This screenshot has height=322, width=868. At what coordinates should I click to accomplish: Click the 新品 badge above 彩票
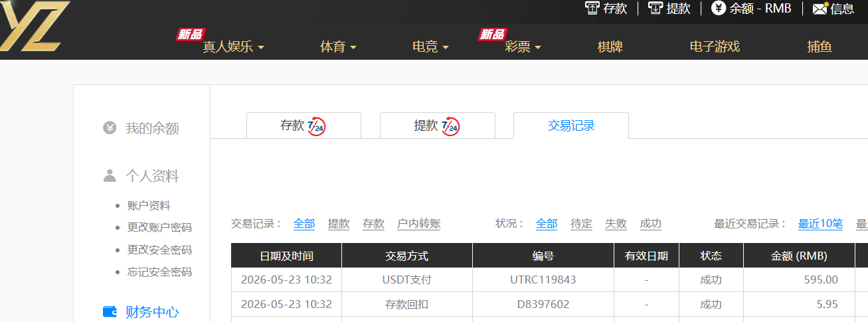coord(493,34)
